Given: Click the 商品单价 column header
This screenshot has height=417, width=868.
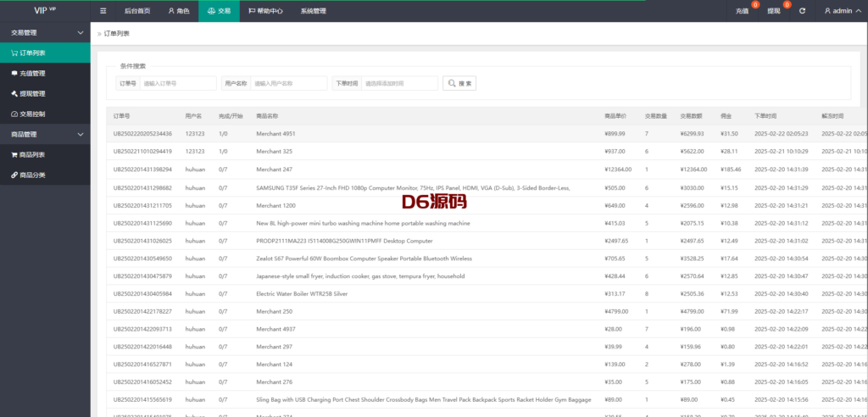Looking at the screenshot, I should 615,116.
